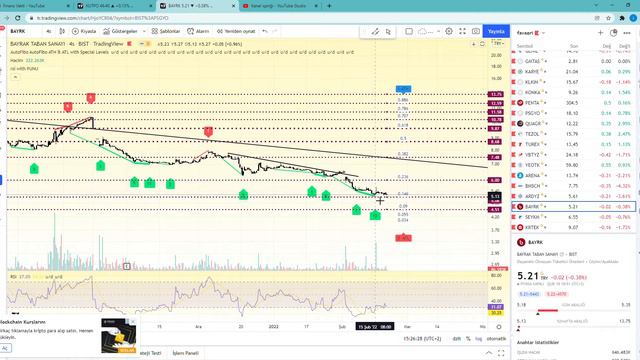Select the pencil drawing tool in floating toolbar
The image size is (640, 360).
tap(375, 31)
